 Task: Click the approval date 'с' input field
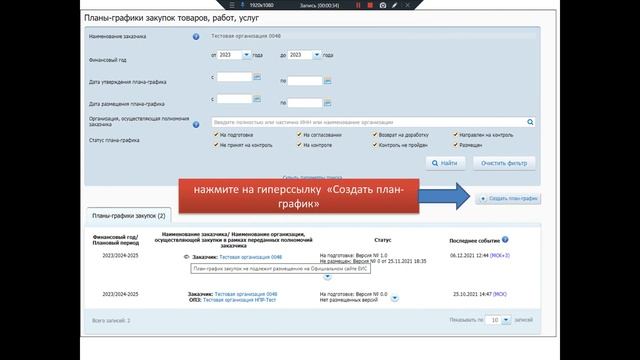(234, 77)
